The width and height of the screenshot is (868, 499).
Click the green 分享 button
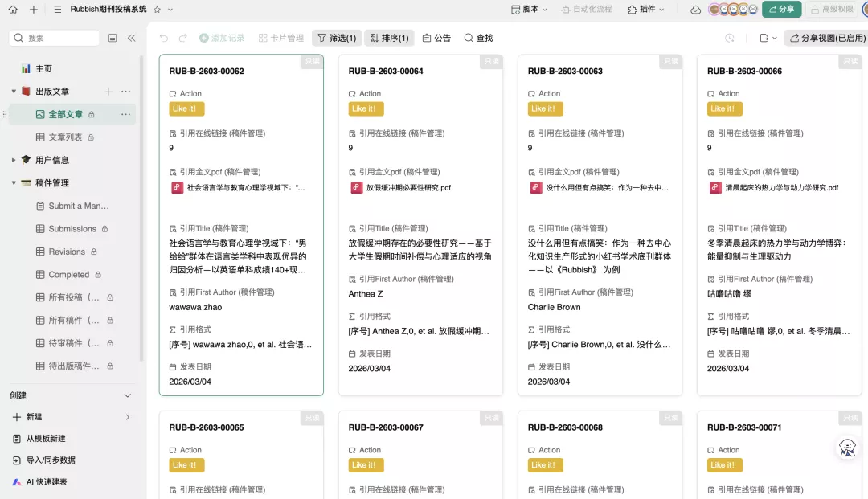click(x=781, y=10)
